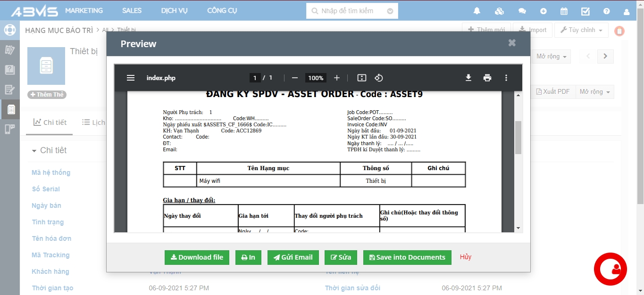The image size is (644, 295).
Task: Zoom out the PDF with minus icon
Action: [295, 78]
